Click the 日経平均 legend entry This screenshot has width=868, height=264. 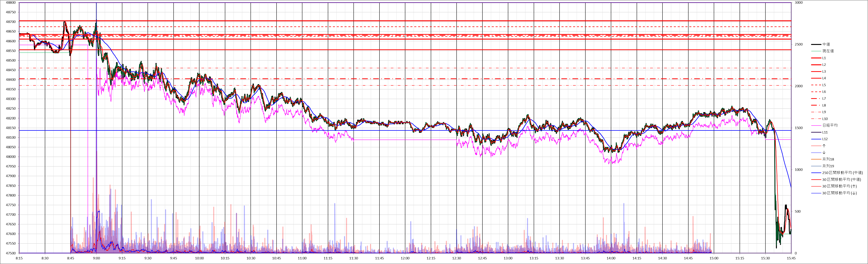tap(830, 125)
